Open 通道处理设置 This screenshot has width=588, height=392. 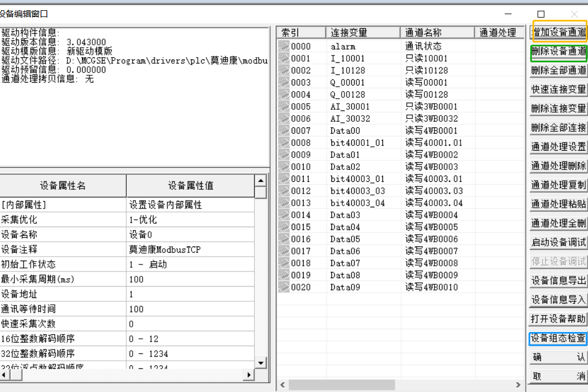click(559, 147)
